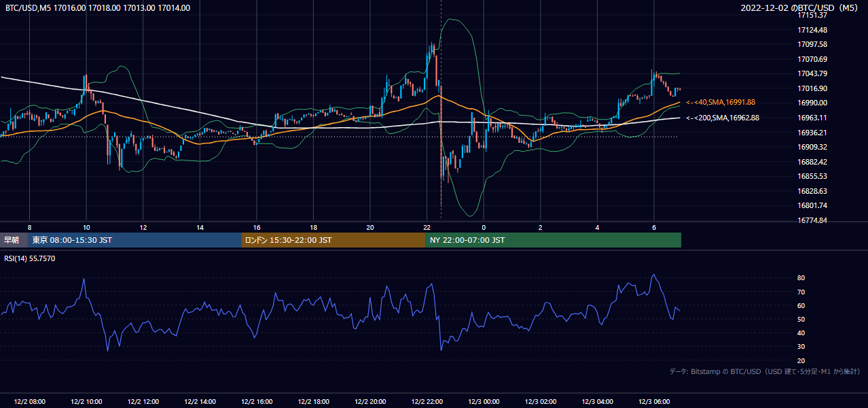The height and width of the screenshot is (408, 868).
Task: Click price axis label 17097.58
Action: coord(812,44)
